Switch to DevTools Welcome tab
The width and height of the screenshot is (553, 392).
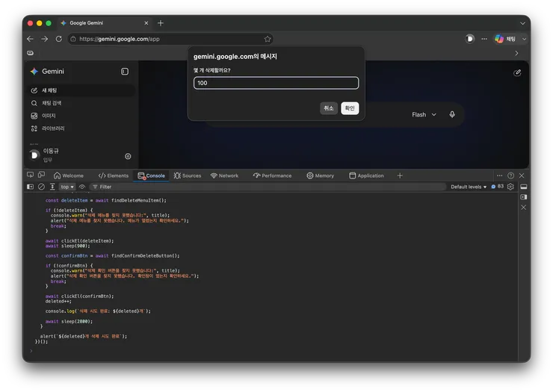[69, 175]
